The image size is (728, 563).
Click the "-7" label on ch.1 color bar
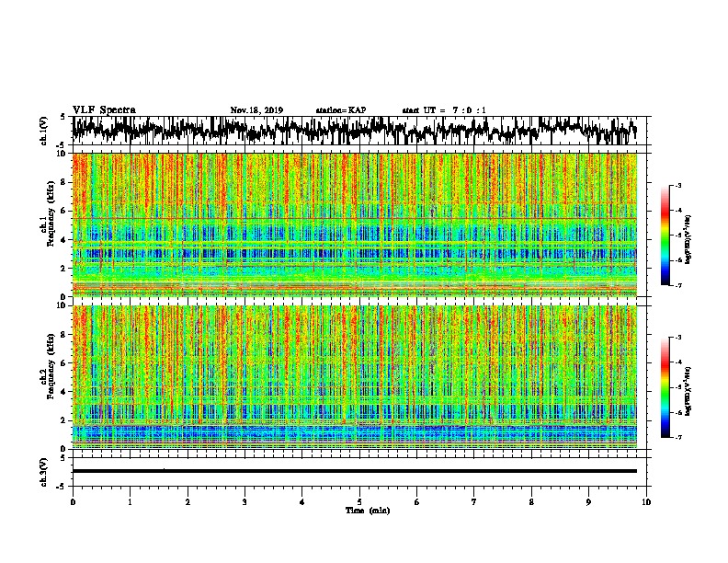[x=678, y=285]
